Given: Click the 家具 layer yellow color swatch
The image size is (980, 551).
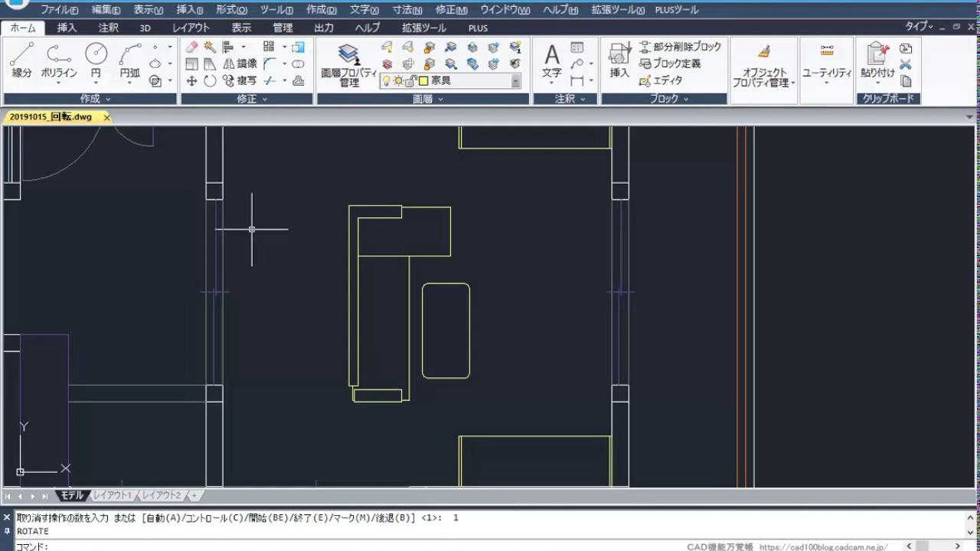Looking at the screenshot, I should 423,81.
